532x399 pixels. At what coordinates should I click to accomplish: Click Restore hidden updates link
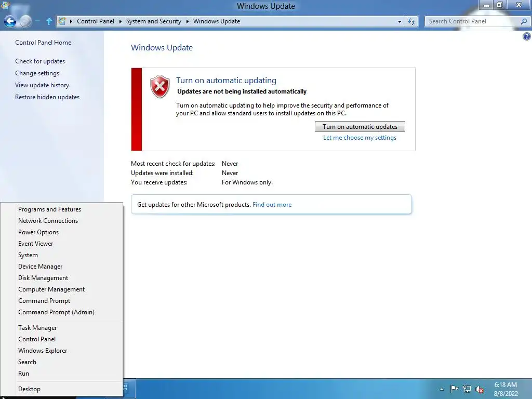click(47, 97)
